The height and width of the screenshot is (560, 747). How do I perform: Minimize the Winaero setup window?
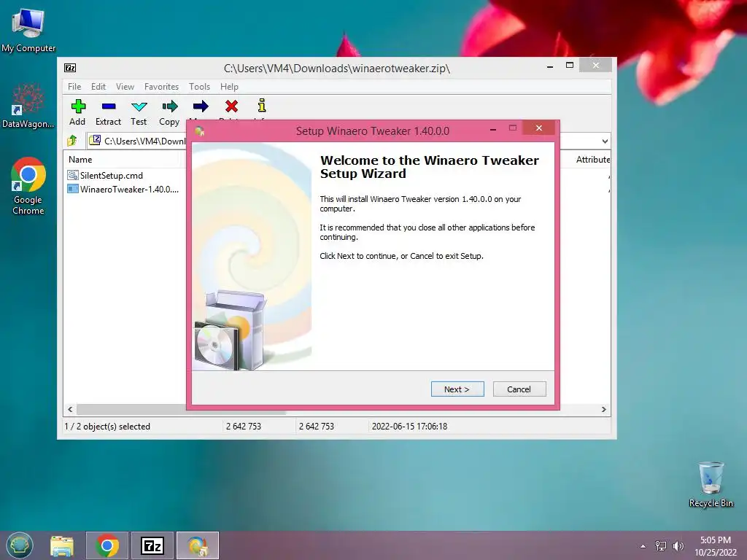[493, 128]
